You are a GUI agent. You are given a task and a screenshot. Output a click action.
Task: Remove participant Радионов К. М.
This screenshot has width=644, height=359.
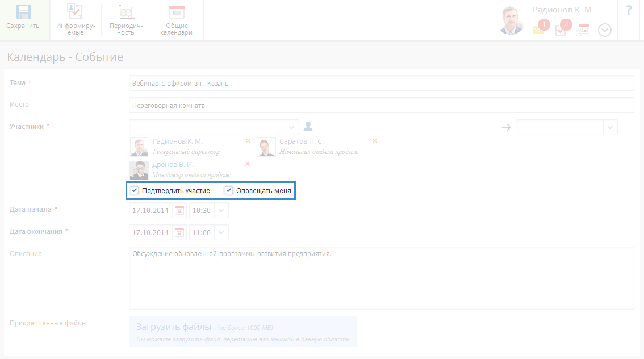[x=248, y=141]
